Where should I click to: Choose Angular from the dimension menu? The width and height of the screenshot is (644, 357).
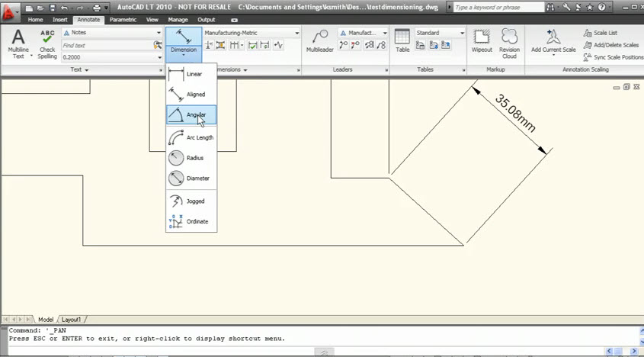coord(191,114)
